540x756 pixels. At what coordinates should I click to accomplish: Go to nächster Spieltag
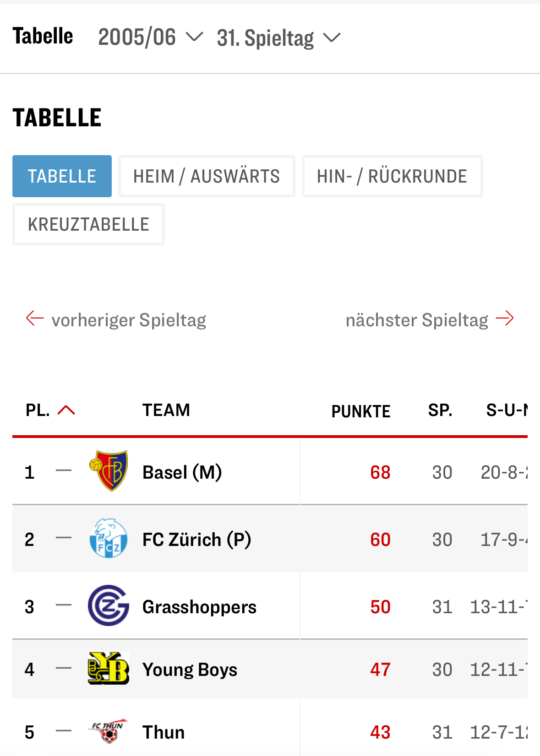click(x=417, y=320)
